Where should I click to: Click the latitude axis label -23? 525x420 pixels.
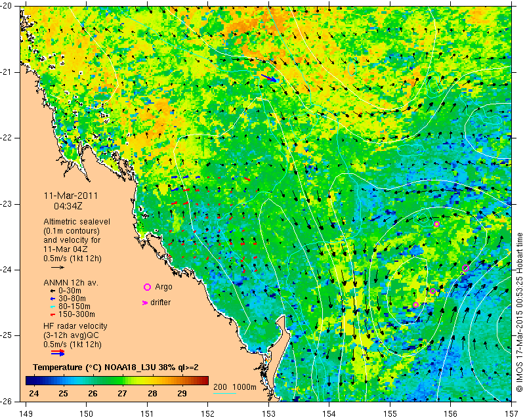pos(6,204)
